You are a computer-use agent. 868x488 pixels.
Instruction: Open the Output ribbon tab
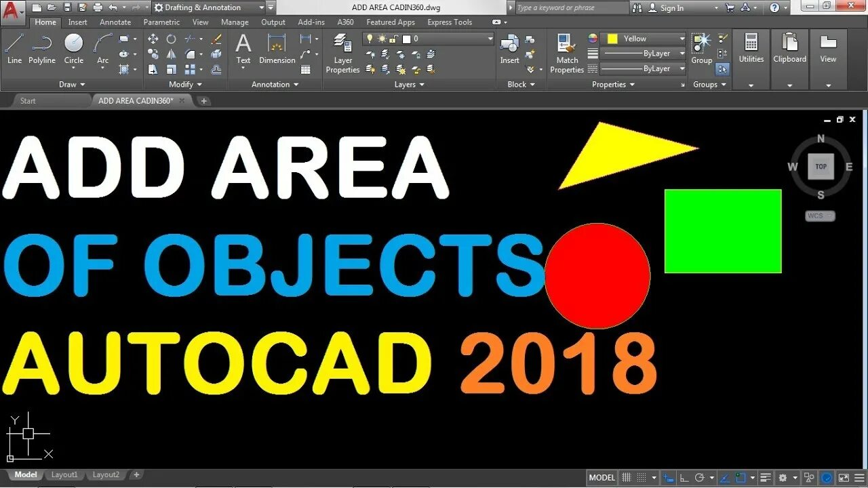click(273, 22)
